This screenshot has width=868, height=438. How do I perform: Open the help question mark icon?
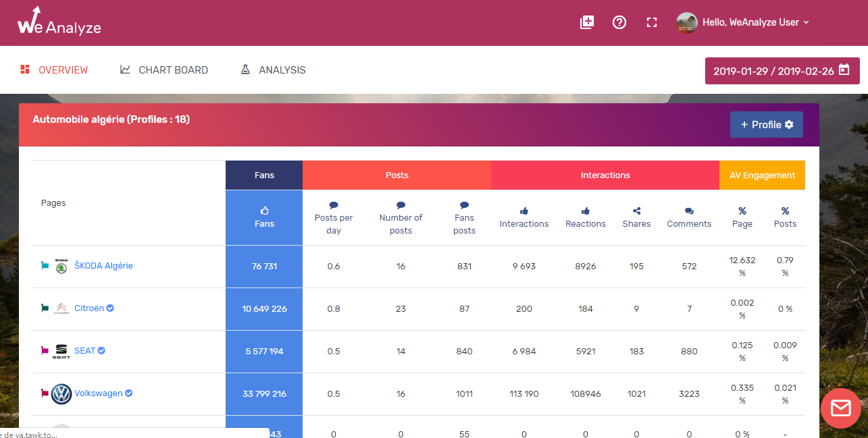click(619, 22)
